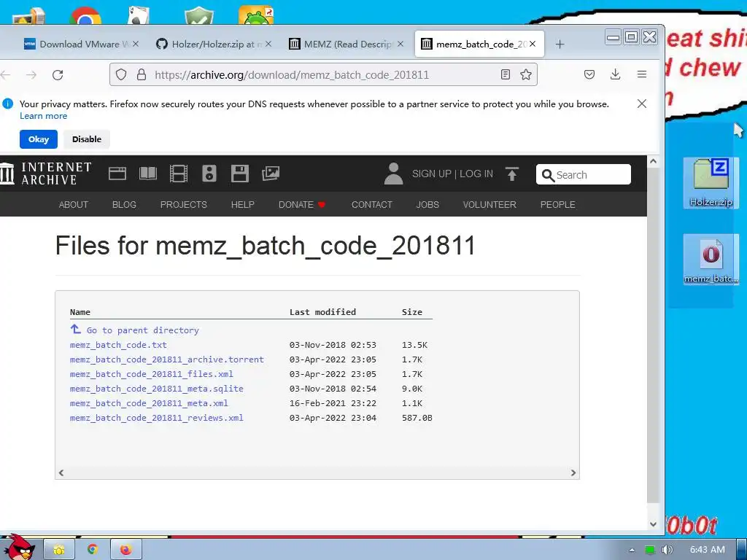Follow the Learn more link
The image size is (747, 560).
[x=43, y=116]
